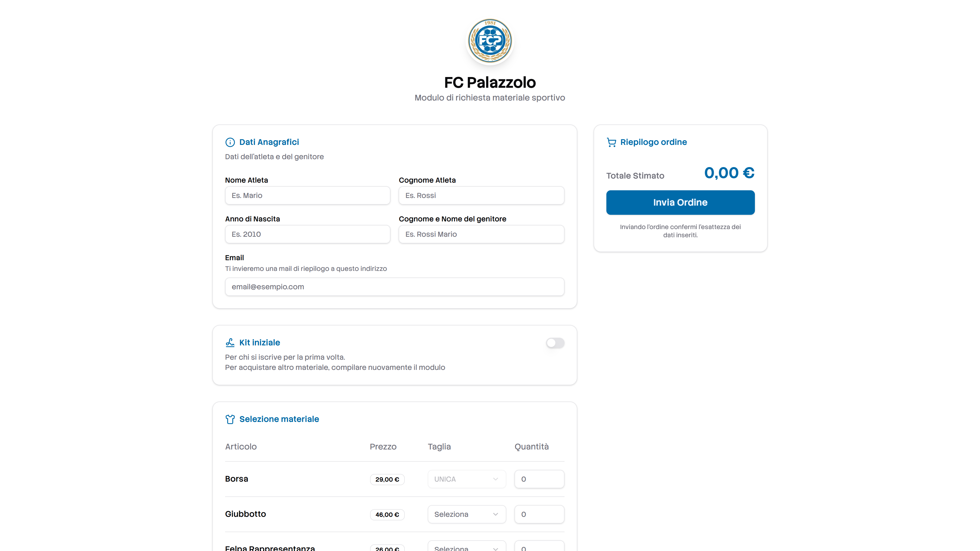Click the quantity field for Giubbotto
The image size is (980, 551).
coord(539,514)
